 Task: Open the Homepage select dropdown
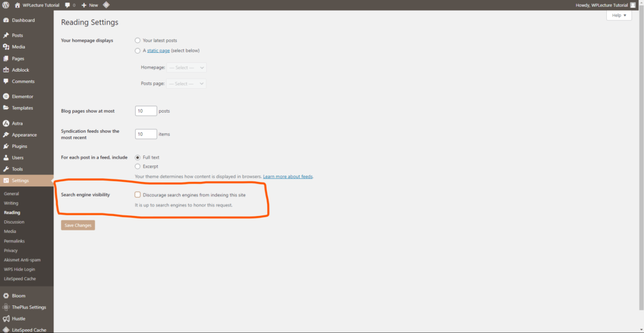(186, 67)
